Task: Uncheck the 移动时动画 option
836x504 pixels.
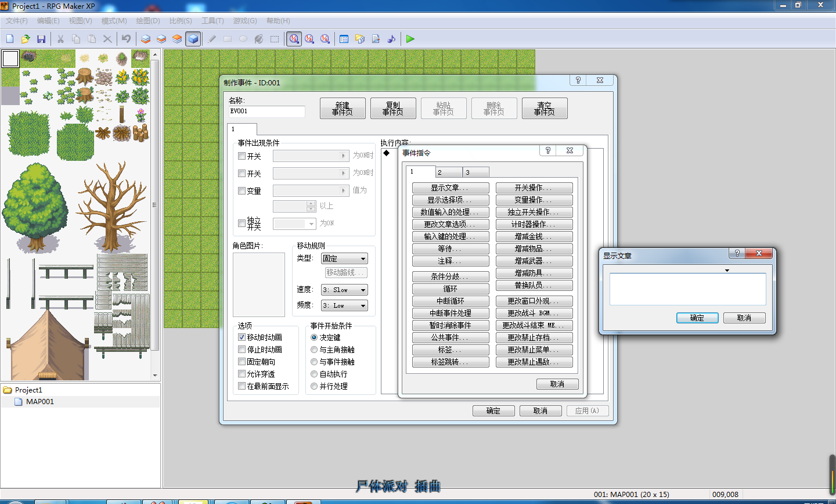Action: coord(242,337)
